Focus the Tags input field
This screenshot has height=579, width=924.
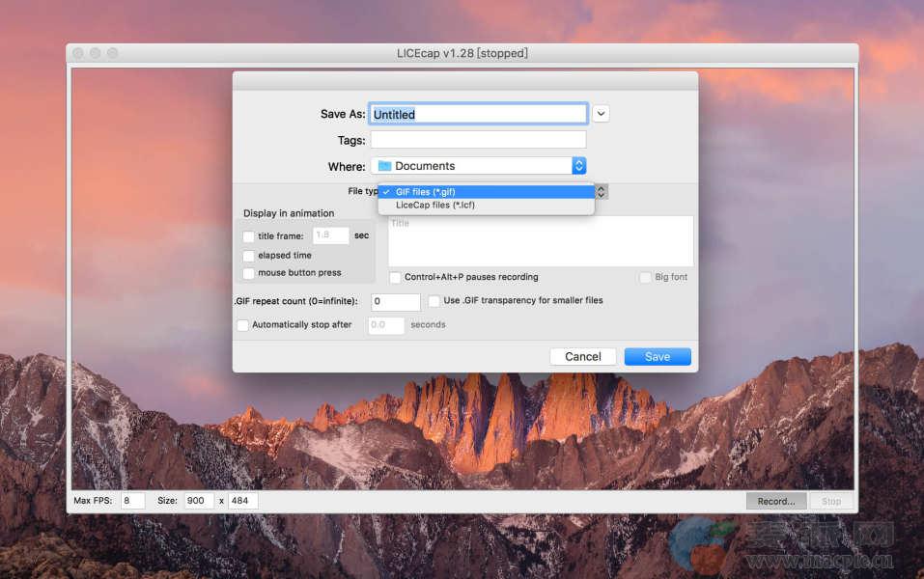(x=478, y=140)
